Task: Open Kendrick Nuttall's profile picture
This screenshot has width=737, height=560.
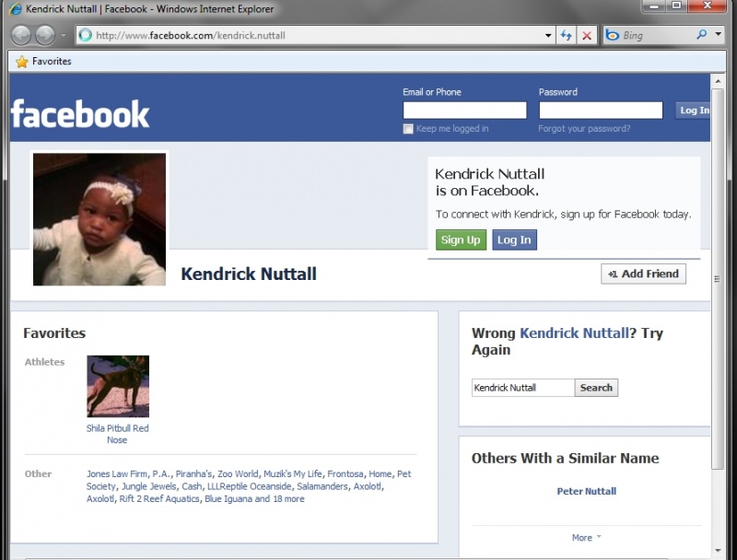Action: pos(99,219)
